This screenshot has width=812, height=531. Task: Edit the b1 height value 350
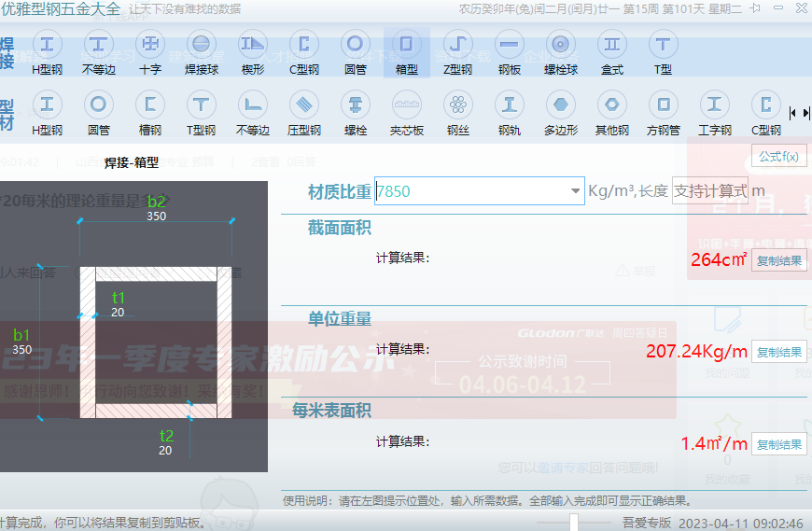tap(21, 350)
